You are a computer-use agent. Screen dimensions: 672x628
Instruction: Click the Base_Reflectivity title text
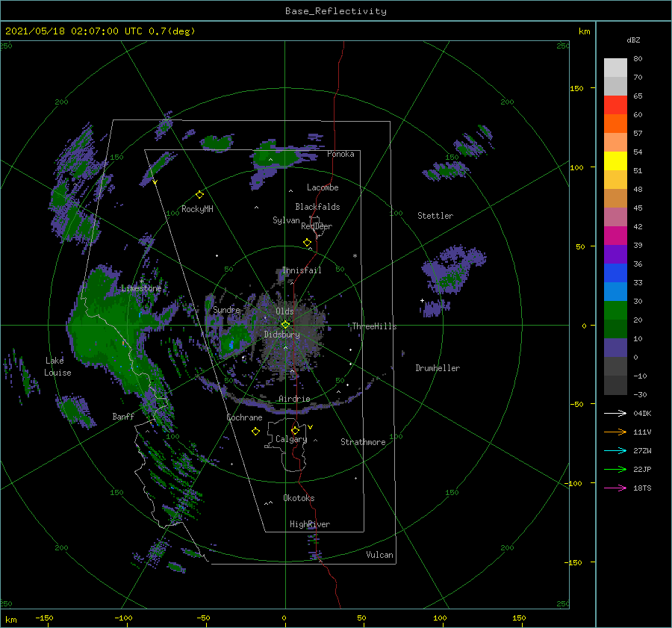tap(336, 11)
